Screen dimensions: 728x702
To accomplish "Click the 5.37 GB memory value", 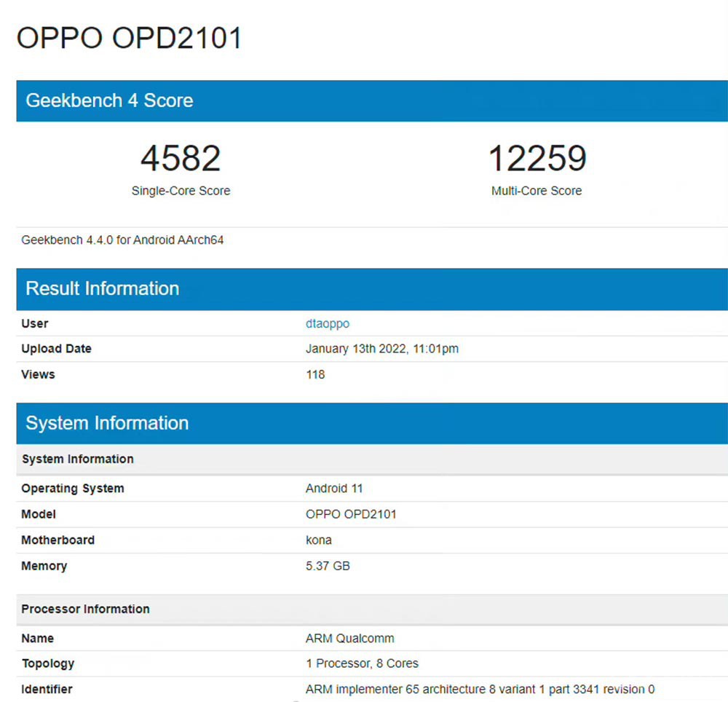I will pos(328,566).
